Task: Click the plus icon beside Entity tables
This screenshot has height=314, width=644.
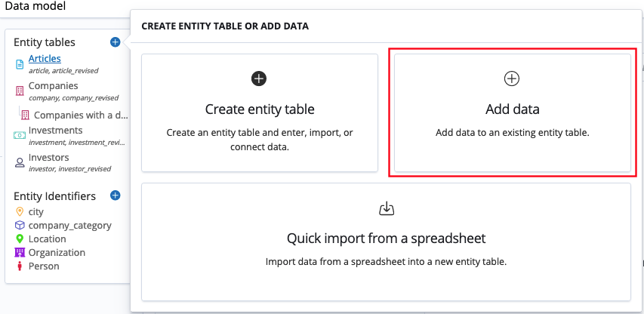Action: (115, 42)
